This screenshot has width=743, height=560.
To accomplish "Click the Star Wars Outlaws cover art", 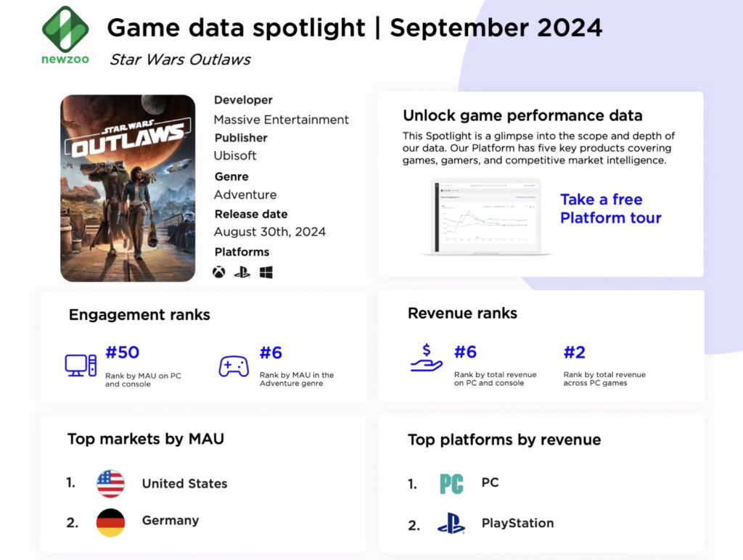I will click(x=128, y=188).
